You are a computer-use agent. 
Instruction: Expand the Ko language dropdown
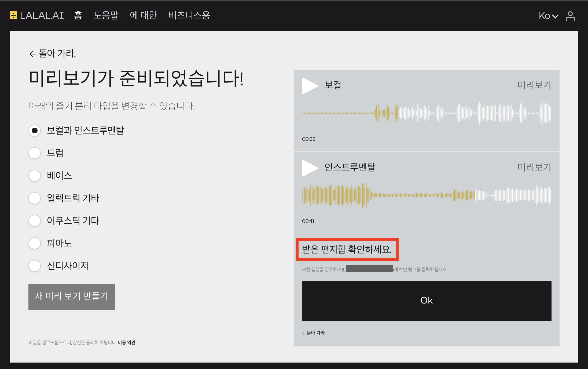(x=548, y=16)
